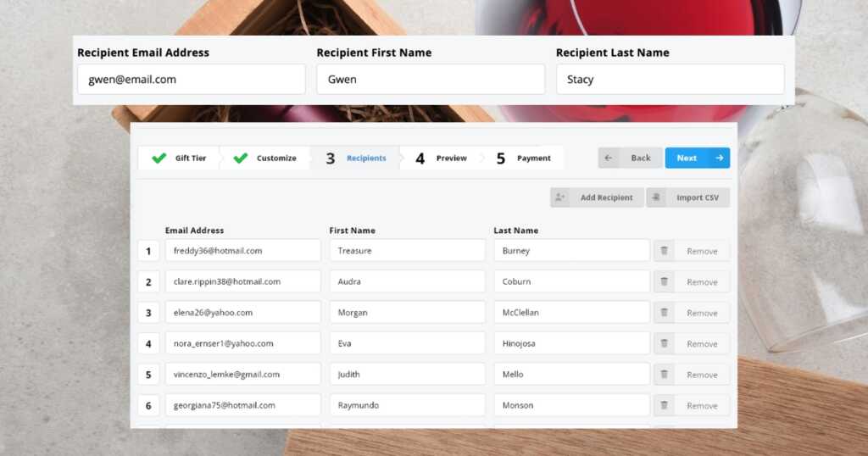Click email field freddy36@hotmail.com

[243, 251]
